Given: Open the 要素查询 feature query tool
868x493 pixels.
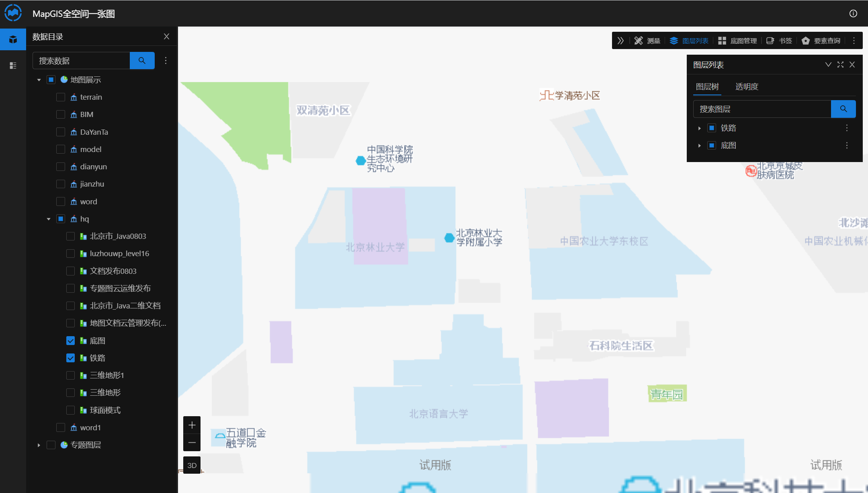Looking at the screenshot, I should point(821,41).
